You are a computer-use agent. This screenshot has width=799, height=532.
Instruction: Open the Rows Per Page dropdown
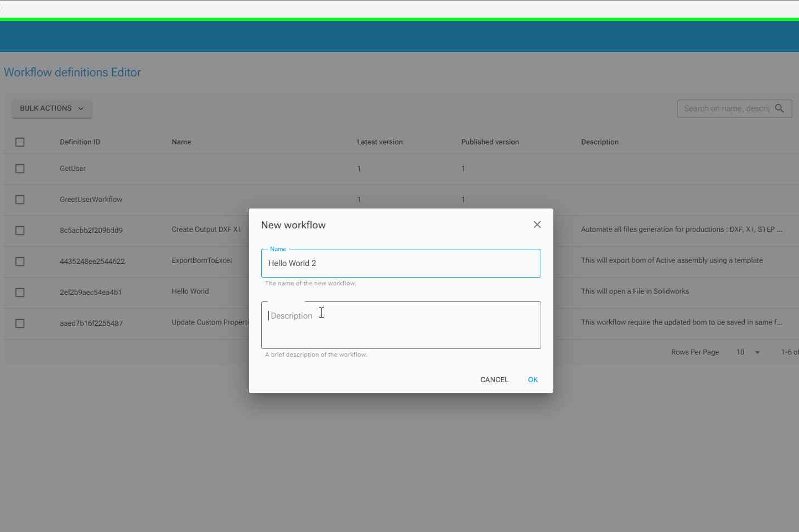point(748,352)
